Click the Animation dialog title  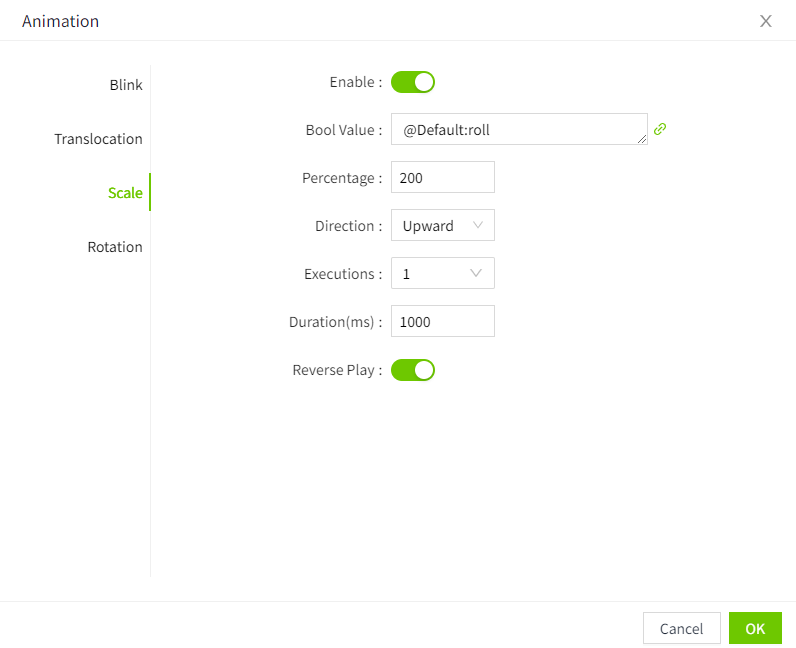pyautogui.click(x=60, y=21)
